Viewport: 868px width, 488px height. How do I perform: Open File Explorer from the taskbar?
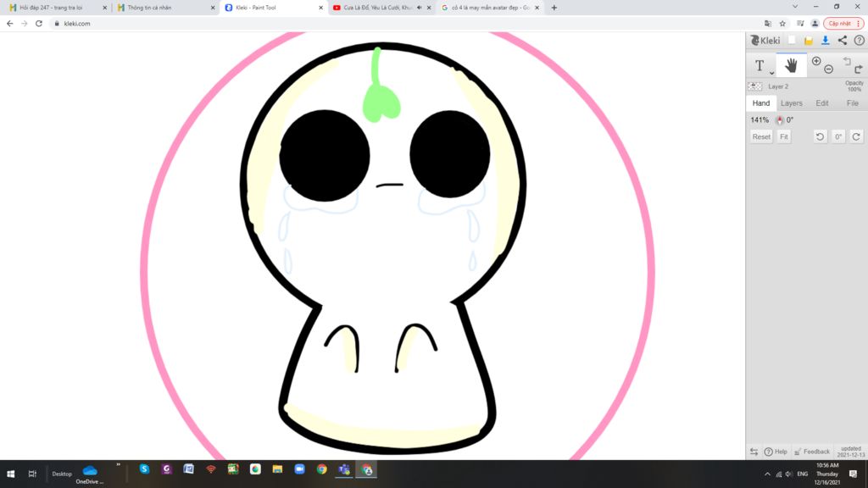[x=277, y=469]
